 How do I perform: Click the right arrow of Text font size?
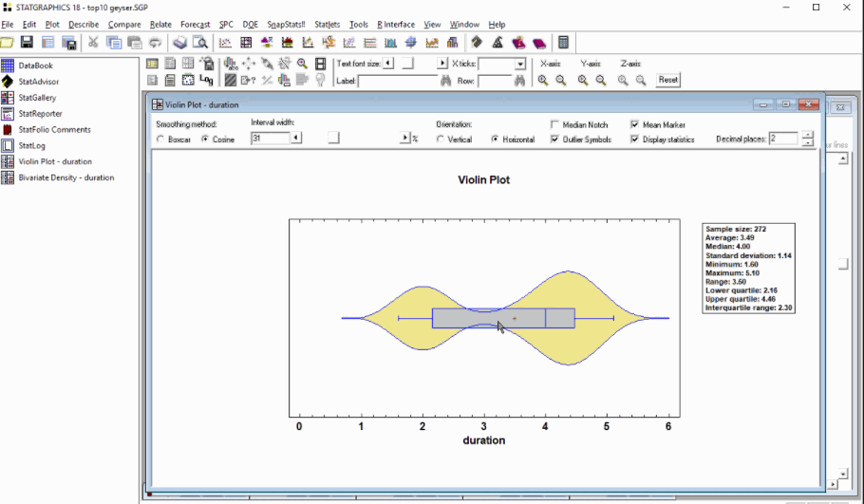tap(442, 64)
